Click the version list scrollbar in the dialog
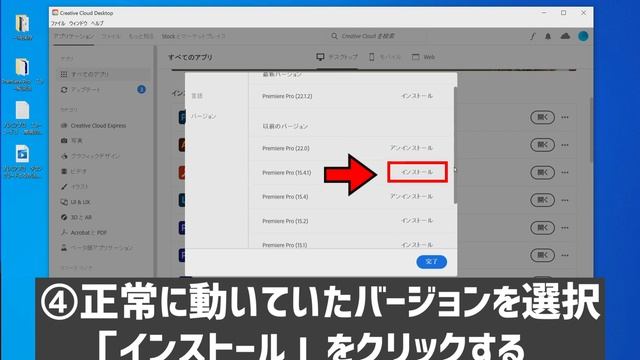This screenshot has width=640, height=360. click(x=455, y=145)
